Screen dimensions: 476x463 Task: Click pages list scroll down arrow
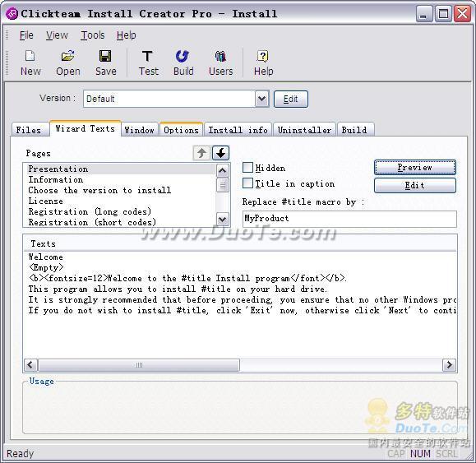pyautogui.click(x=222, y=219)
